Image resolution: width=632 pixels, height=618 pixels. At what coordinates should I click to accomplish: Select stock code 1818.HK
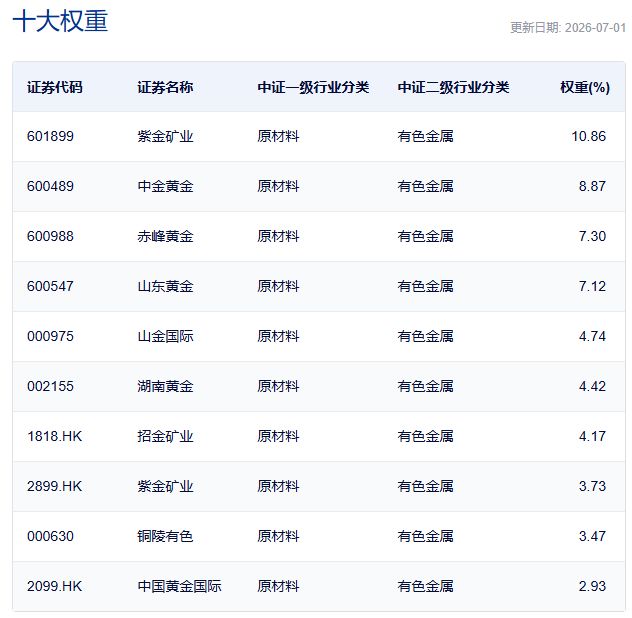pyautogui.click(x=54, y=436)
